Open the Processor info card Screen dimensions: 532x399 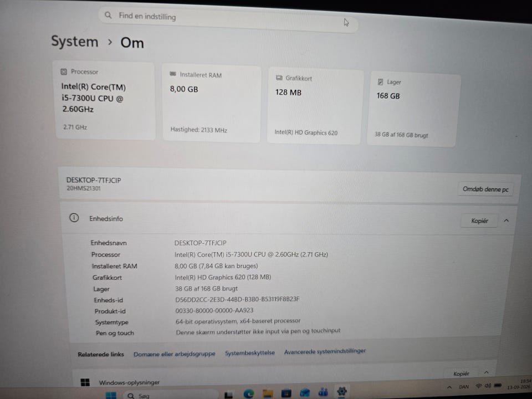105,101
